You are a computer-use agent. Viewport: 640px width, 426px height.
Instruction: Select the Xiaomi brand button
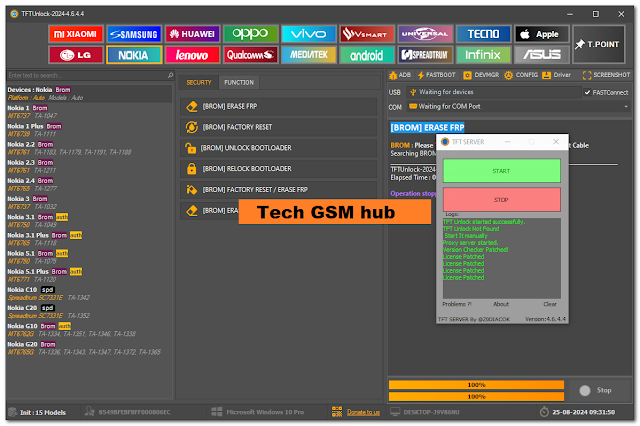click(x=76, y=34)
